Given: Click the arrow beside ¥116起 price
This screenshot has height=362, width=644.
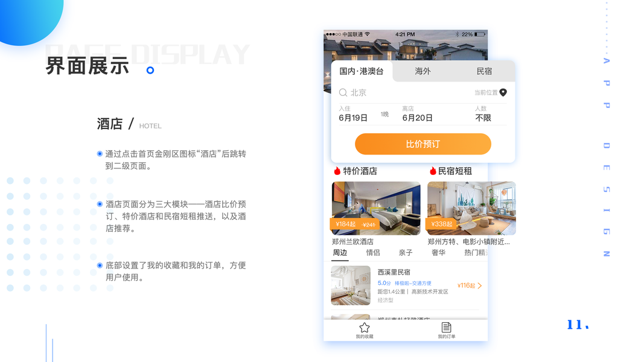Looking at the screenshot, I should click(x=480, y=285).
